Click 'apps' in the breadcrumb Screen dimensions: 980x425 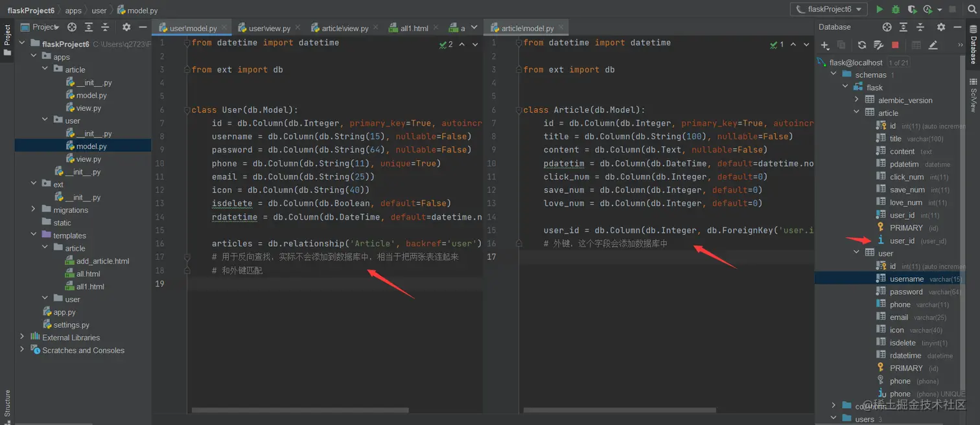tap(73, 10)
